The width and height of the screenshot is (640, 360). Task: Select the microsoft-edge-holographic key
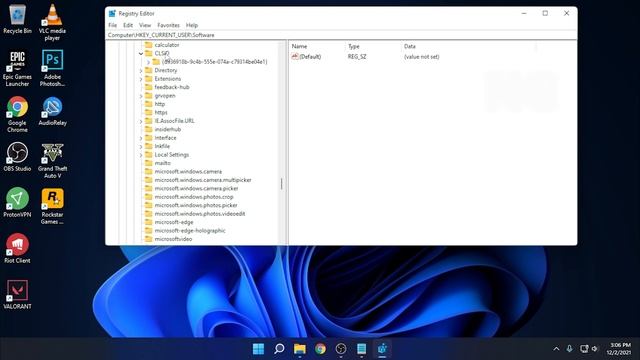(x=190, y=231)
